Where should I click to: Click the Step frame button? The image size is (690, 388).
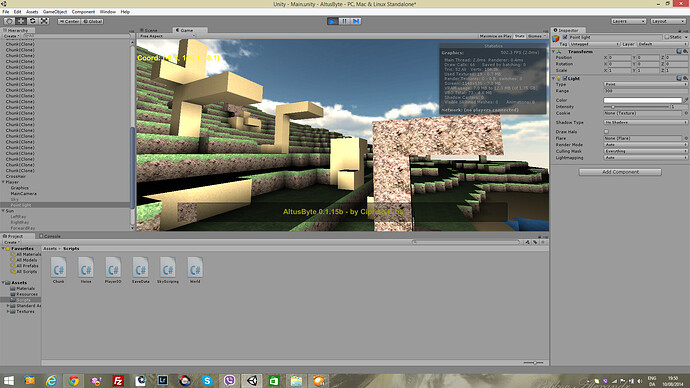[356, 21]
